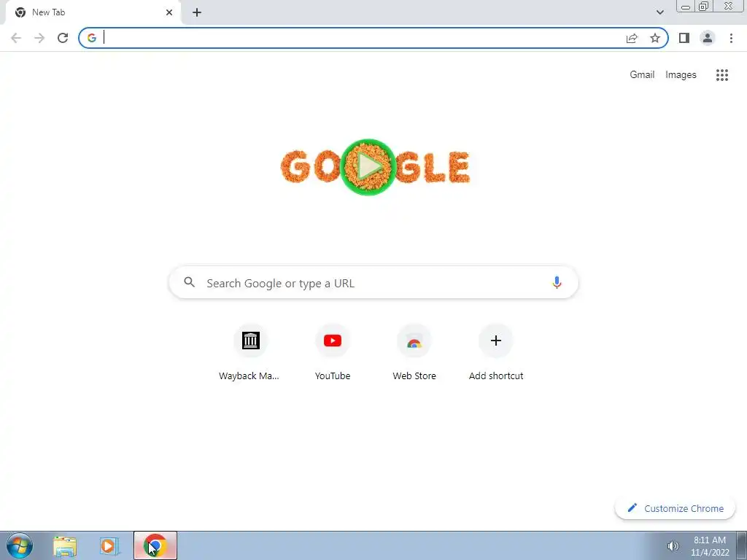Click the Customize Chrome button

tap(675, 508)
